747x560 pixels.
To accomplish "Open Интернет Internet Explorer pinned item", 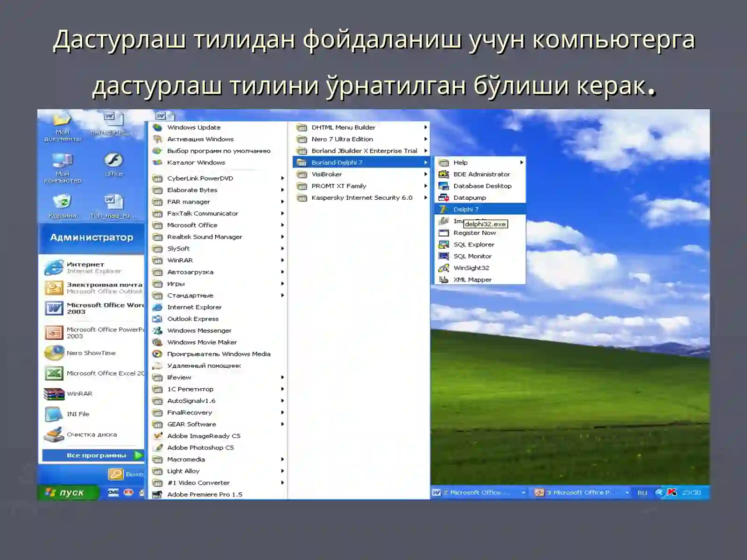I will pos(93,267).
